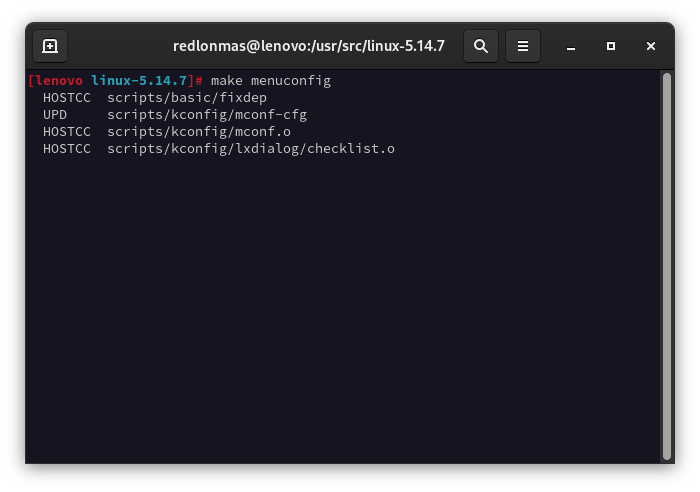The image size is (700, 492).
Task: Click the red 'lenovo' prompt hostname
Action: coord(59,81)
